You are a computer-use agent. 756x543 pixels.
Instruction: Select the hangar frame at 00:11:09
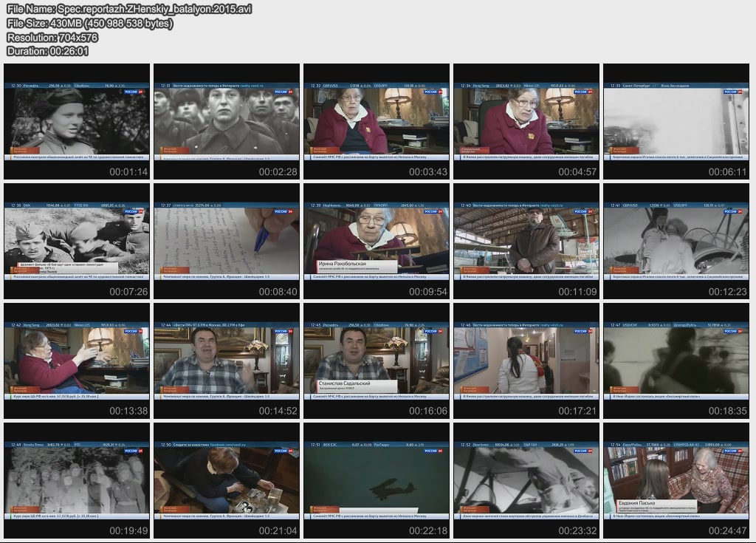click(526, 241)
